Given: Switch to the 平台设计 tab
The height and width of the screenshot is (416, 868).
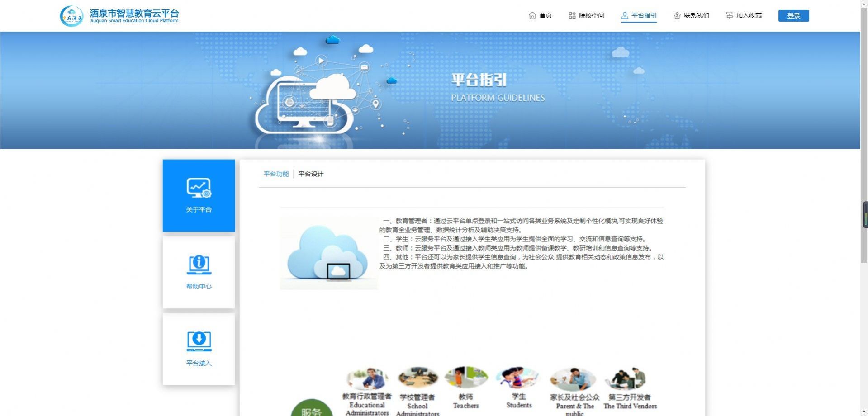Looking at the screenshot, I should [x=311, y=174].
